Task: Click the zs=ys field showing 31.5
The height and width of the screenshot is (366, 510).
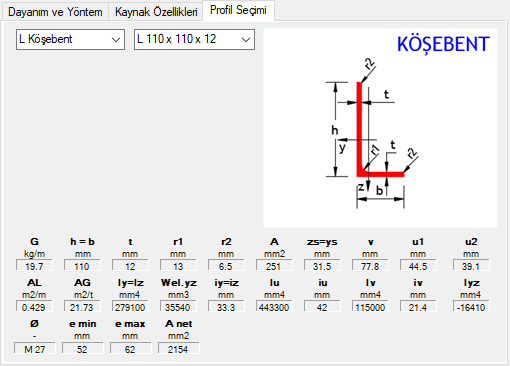Action: tap(322, 266)
